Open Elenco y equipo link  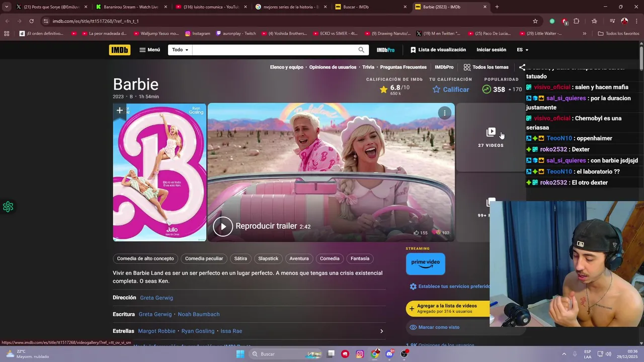pos(286,67)
